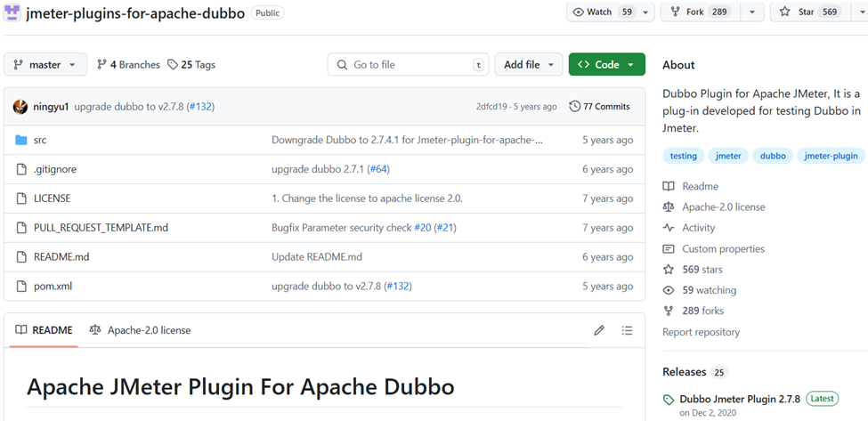Click the file icon for pom.xml
The width and height of the screenshot is (868, 421).
click(x=21, y=287)
